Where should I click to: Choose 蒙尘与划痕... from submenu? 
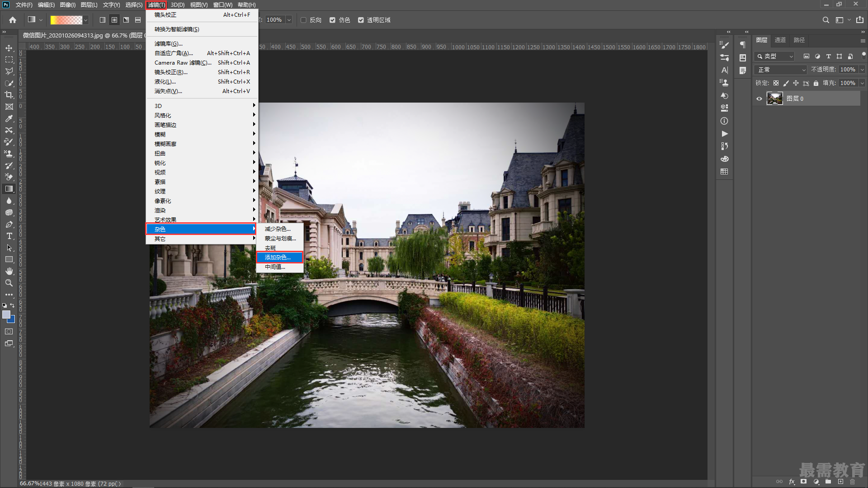pyautogui.click(x=279, y=239)
